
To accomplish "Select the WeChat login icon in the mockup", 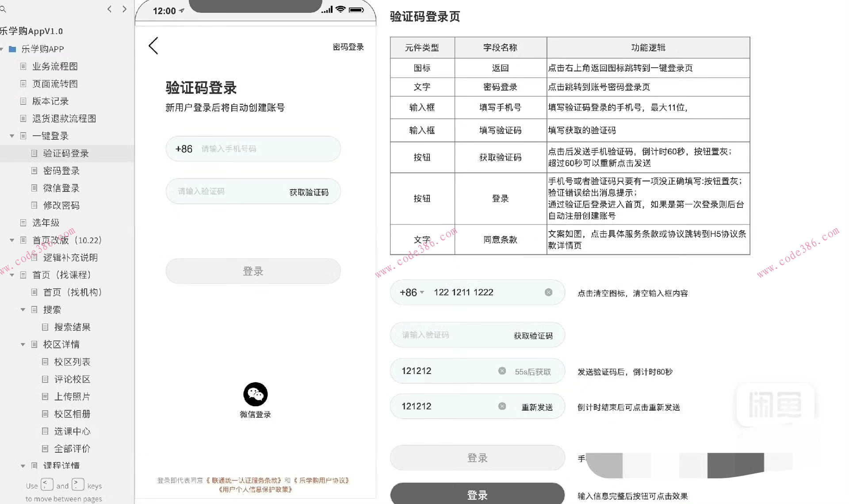I will [x=255, y=394].
